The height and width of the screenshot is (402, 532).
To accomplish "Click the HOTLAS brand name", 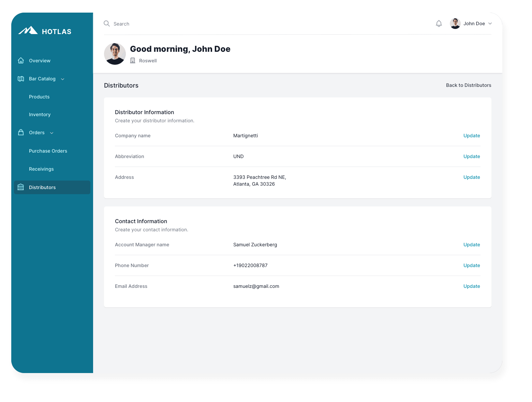I will coord(57,32).
